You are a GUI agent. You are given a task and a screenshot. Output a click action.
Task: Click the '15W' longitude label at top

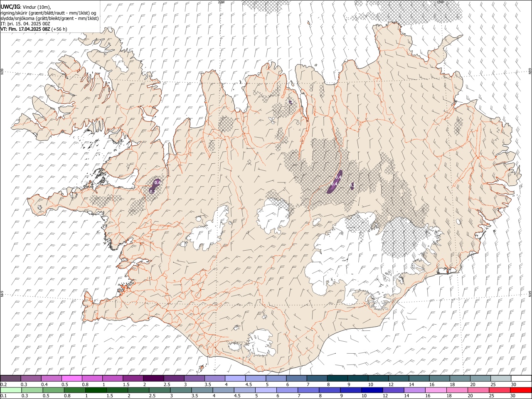[441, 2]
